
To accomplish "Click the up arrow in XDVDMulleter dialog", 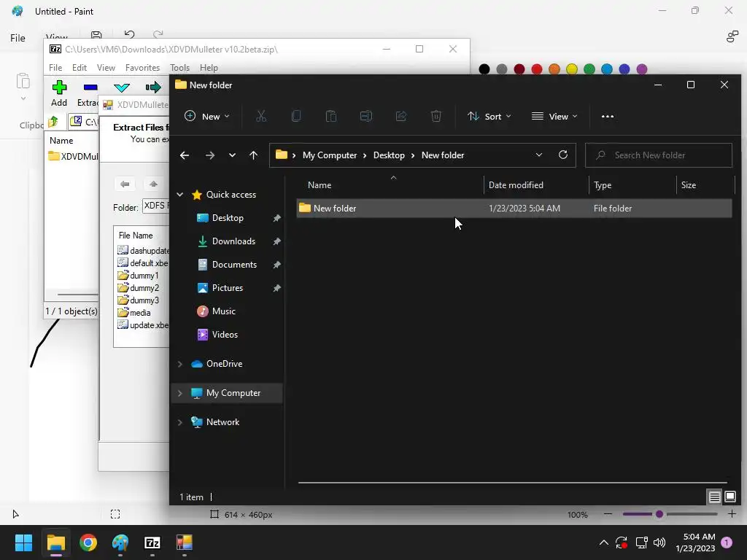I will click(x=153, y=184).
